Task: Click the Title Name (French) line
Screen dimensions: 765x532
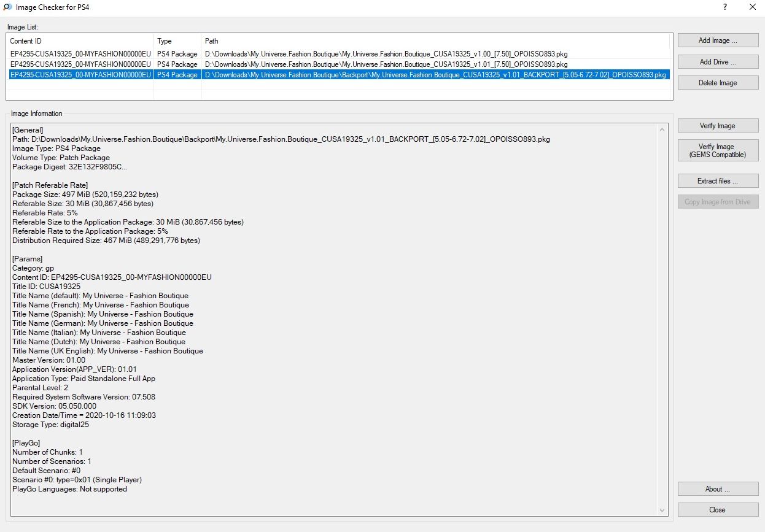Action: coord(101,305)
